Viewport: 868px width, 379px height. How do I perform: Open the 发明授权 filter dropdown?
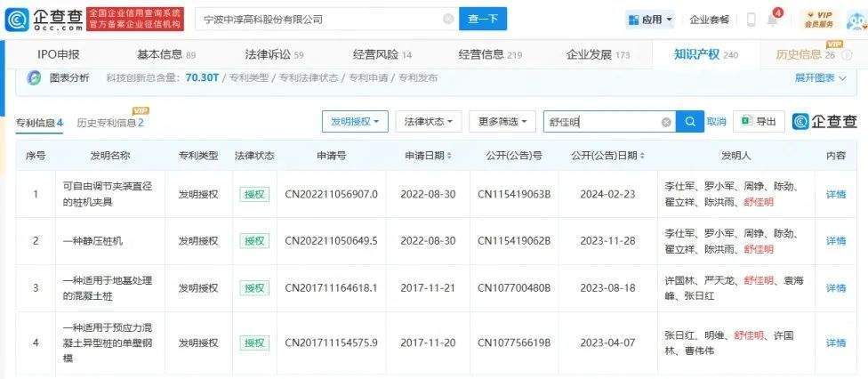[355, 121]
